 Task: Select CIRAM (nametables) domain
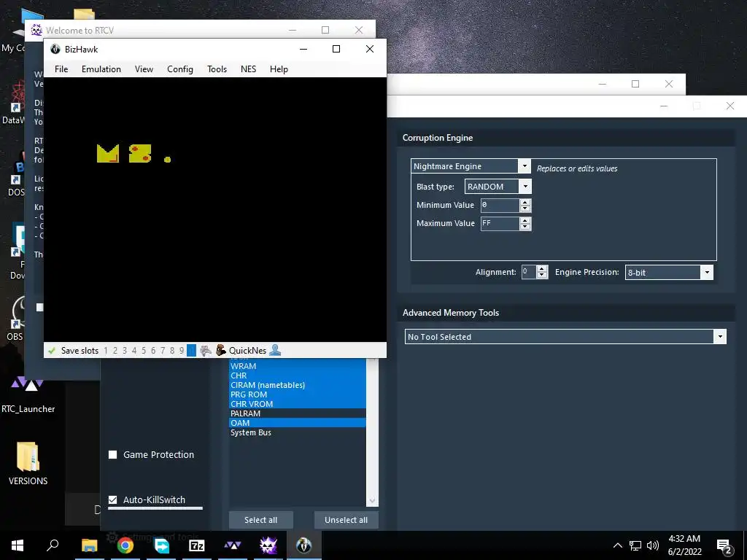point(298,385)
